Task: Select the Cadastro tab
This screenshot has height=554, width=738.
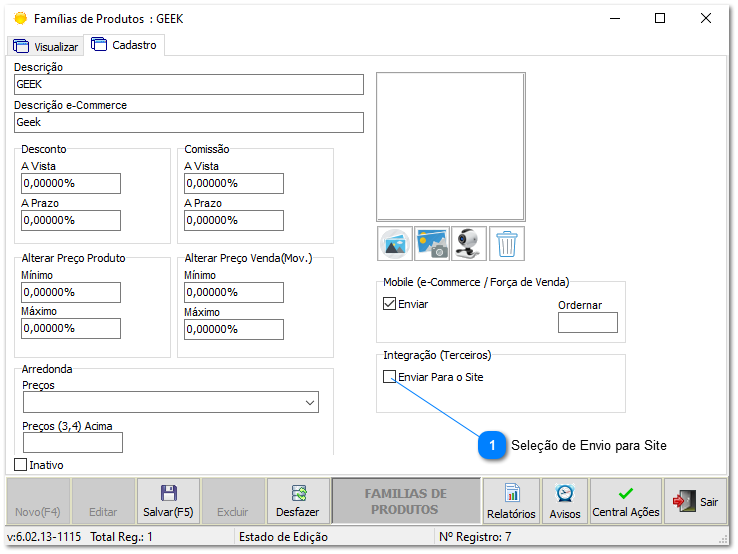Action: tap(124, 45)
